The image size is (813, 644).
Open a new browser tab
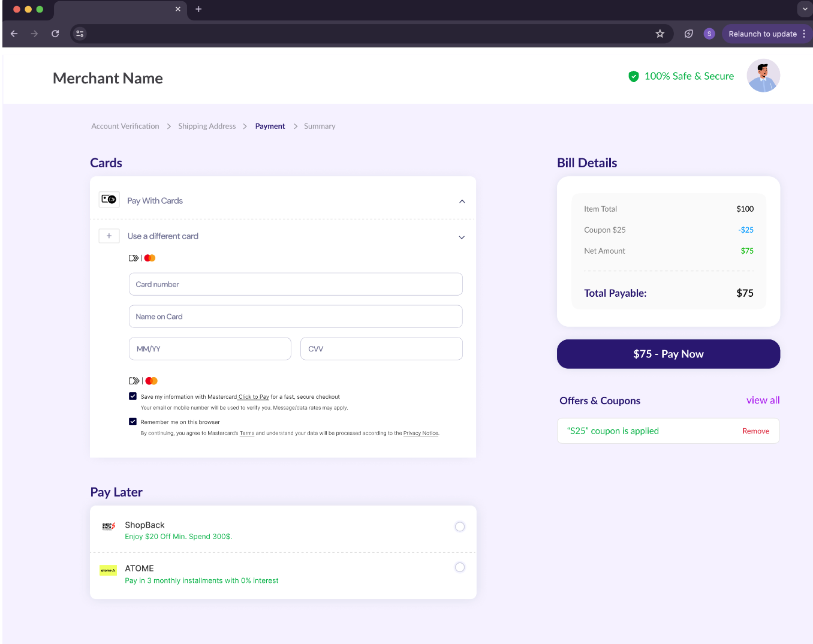tap(198, 9)
